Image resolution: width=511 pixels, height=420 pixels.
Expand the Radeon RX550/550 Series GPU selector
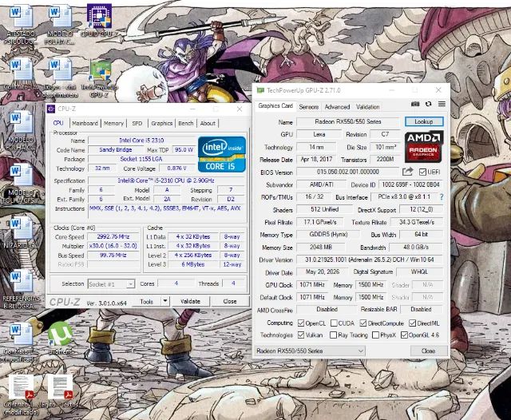click(310, 351)
